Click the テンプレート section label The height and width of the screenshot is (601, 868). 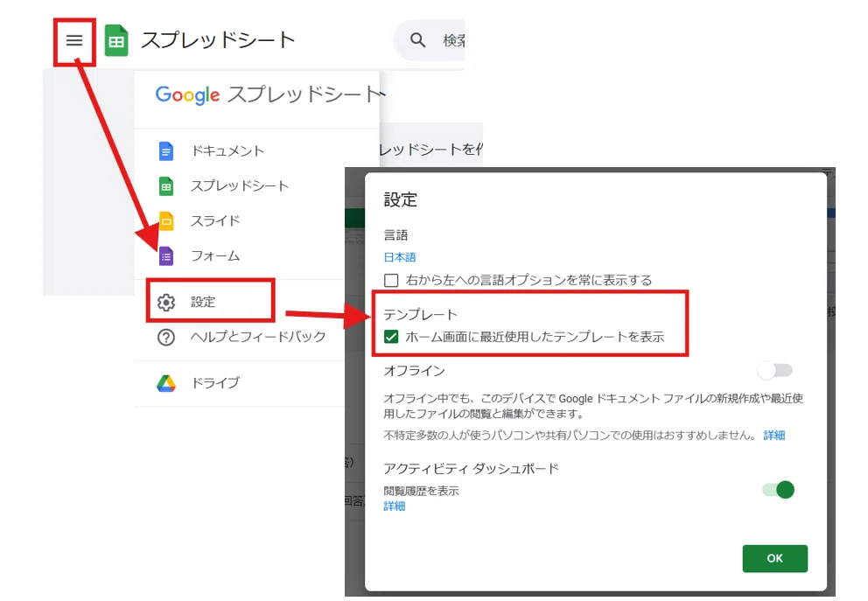point(421,314)
